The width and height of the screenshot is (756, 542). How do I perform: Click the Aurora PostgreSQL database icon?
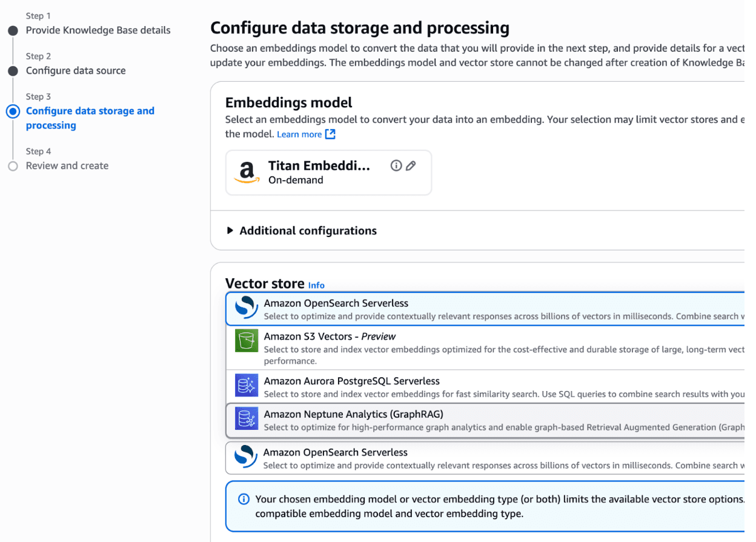(x=246, y=385)
